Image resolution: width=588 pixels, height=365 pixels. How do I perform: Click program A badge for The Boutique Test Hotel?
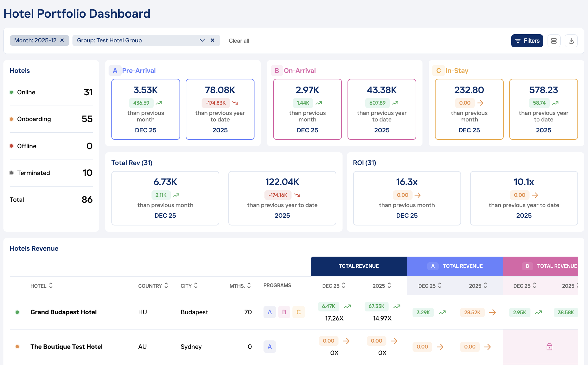tap(269, 347)
